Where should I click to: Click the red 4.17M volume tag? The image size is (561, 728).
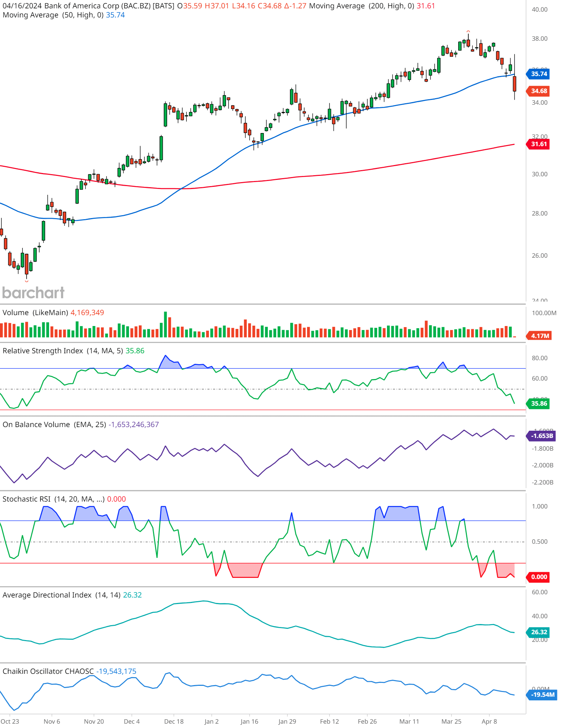539,335
